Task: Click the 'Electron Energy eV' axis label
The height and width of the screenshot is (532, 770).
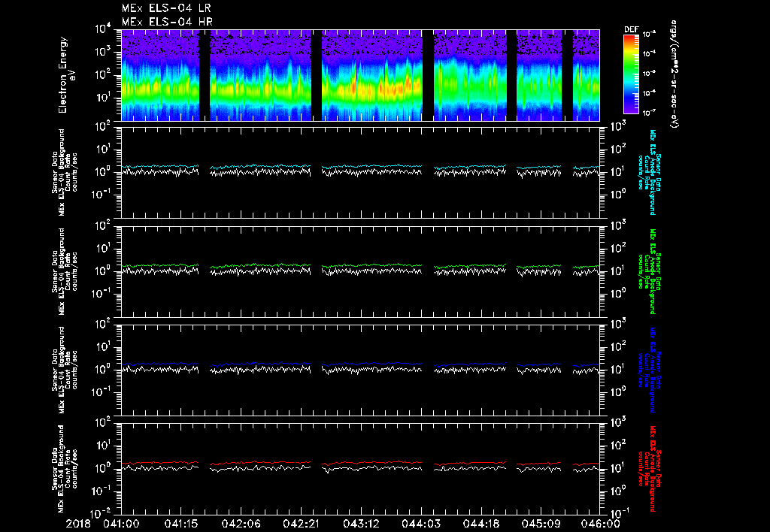Action: coord(66,75)
